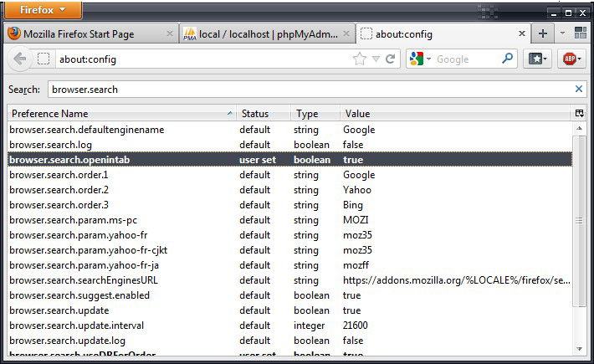594x364 pixels.
Task: Open the URL history dropdown arrow
Action: [376, 59]
